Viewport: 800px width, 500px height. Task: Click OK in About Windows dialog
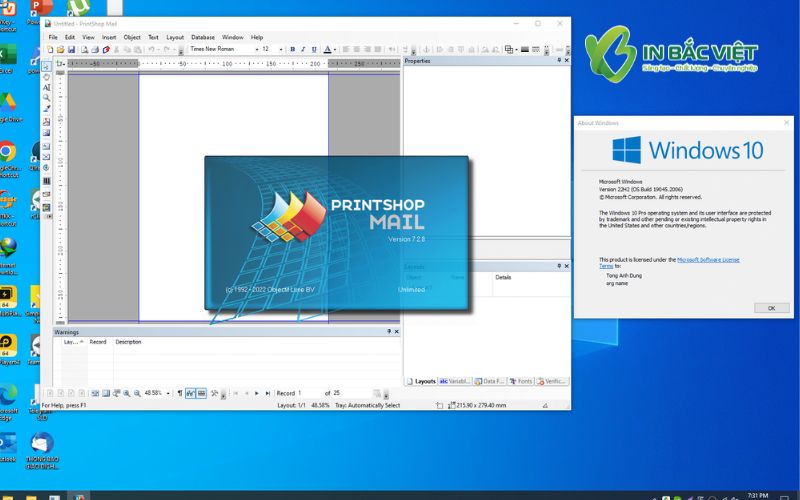tap(771, 308)
